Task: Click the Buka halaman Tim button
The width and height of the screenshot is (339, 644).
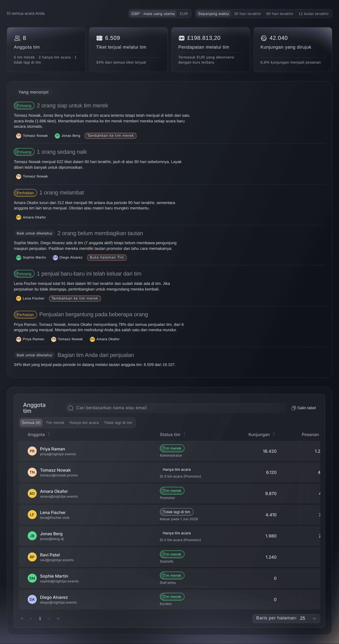Action: [107, 257]
